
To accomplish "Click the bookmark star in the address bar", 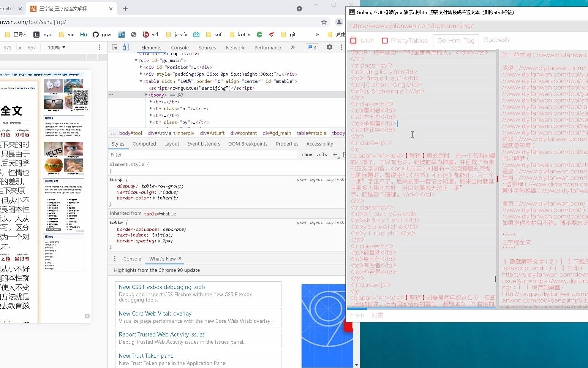I will point(324,22).
